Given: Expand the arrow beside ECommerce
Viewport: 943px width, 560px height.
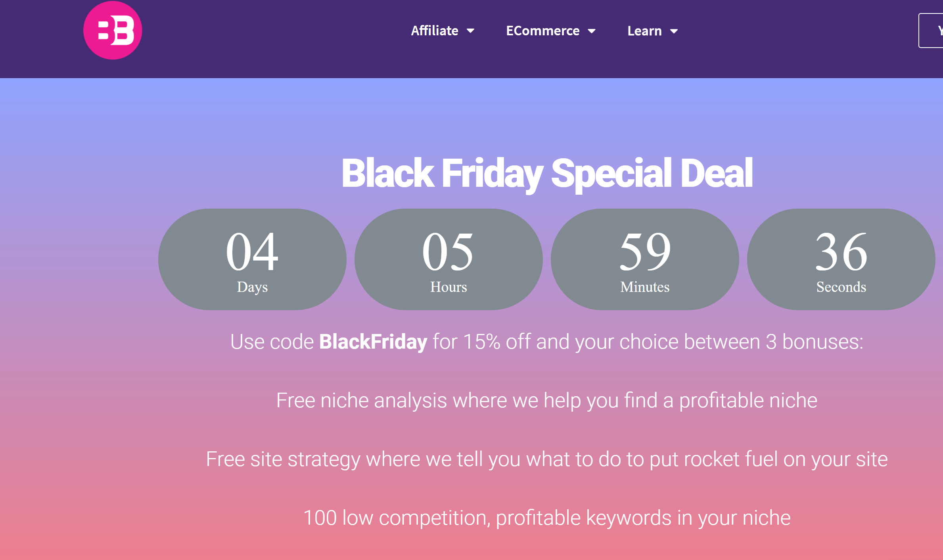Looking at the screenshot, I should coord(592,31).
